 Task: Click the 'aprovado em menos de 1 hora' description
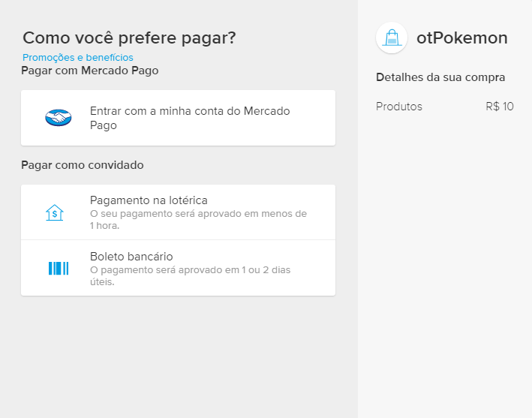coord(199,220)
